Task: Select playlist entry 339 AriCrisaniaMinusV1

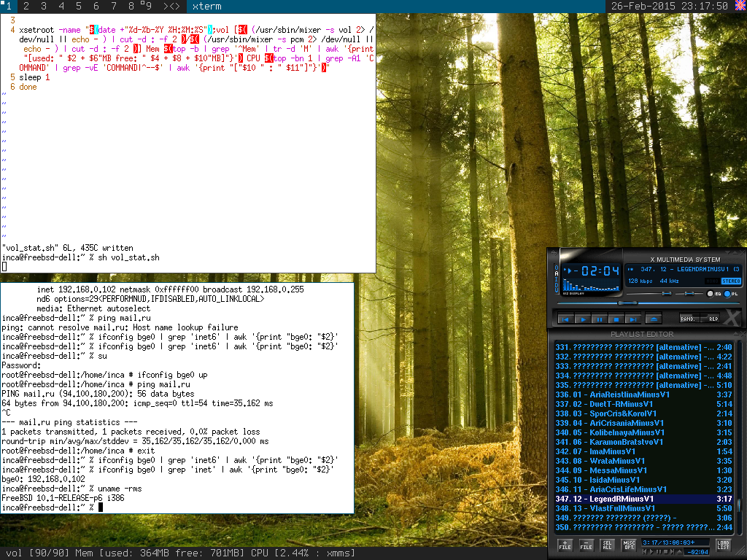Action: click(643, 424)
